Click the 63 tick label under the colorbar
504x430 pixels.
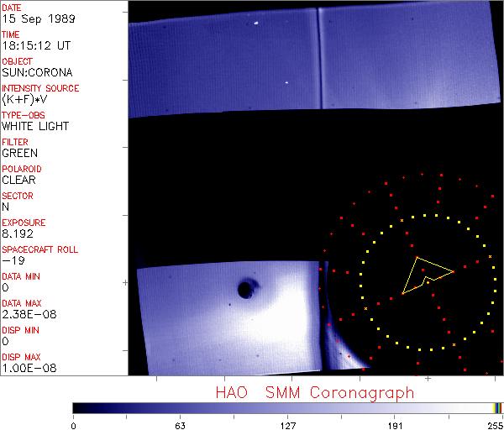[180, 424]
